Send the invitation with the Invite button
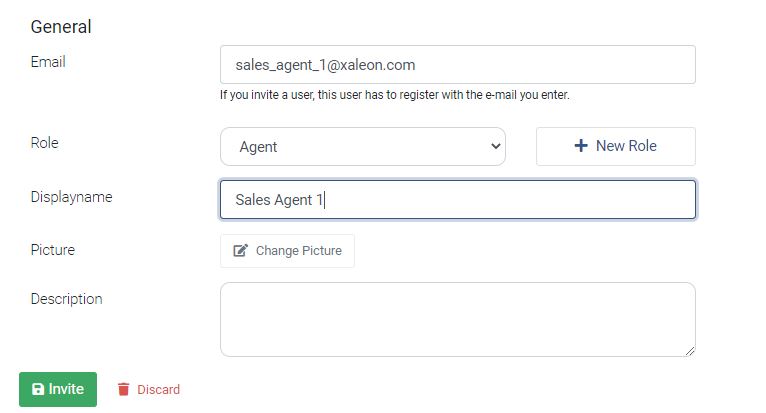 58,389
